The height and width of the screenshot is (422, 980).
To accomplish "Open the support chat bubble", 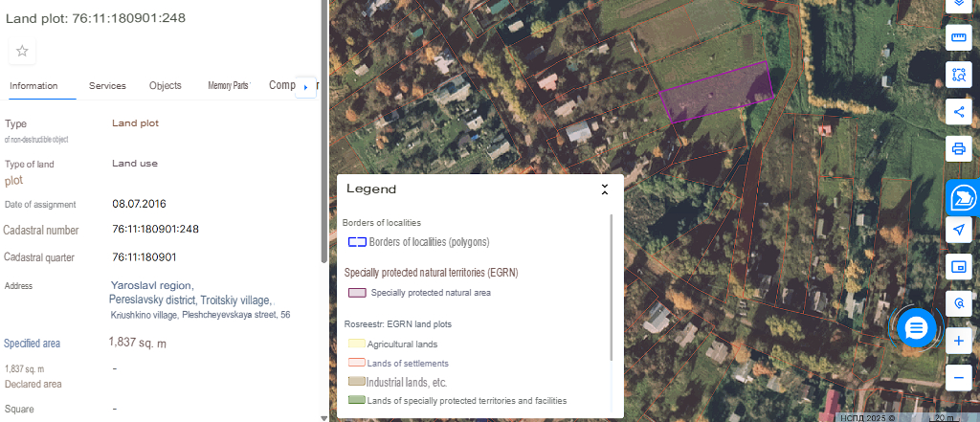I will click(916, 327).
